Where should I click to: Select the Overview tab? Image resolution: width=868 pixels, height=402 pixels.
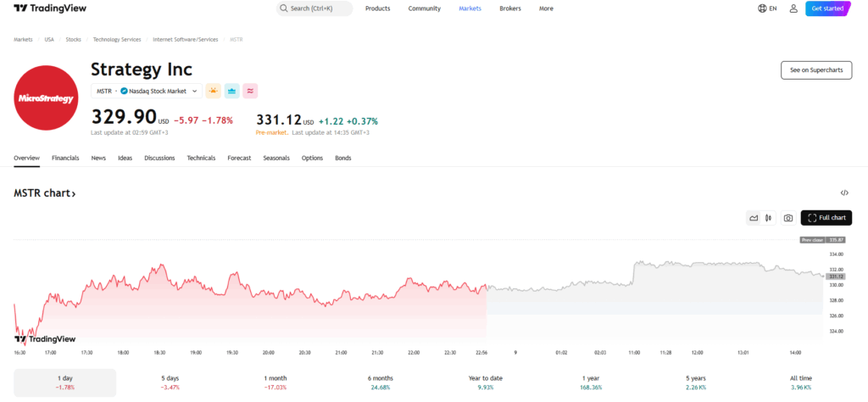click(26, 158)
